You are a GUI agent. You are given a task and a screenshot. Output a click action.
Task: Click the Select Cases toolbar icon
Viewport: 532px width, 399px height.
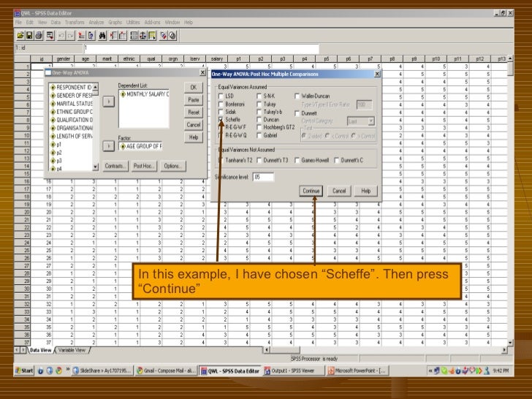(152, 36)
